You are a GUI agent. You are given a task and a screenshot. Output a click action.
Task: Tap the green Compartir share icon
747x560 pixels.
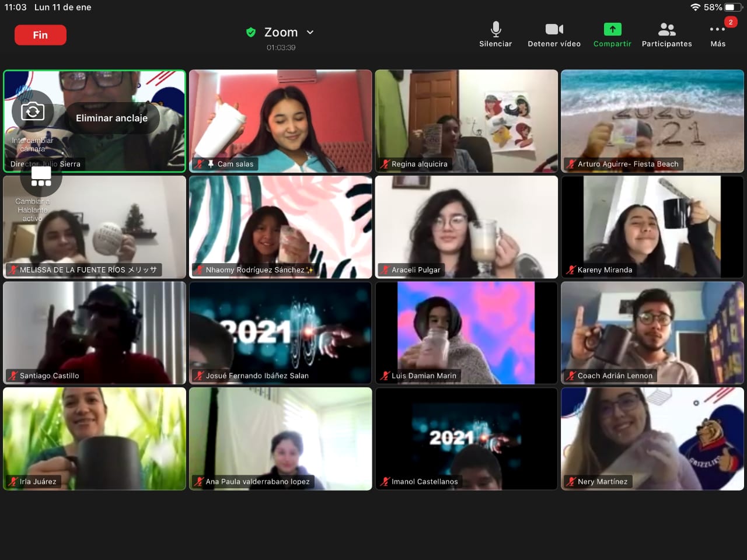pyautogui.click(x=612, y=29)
